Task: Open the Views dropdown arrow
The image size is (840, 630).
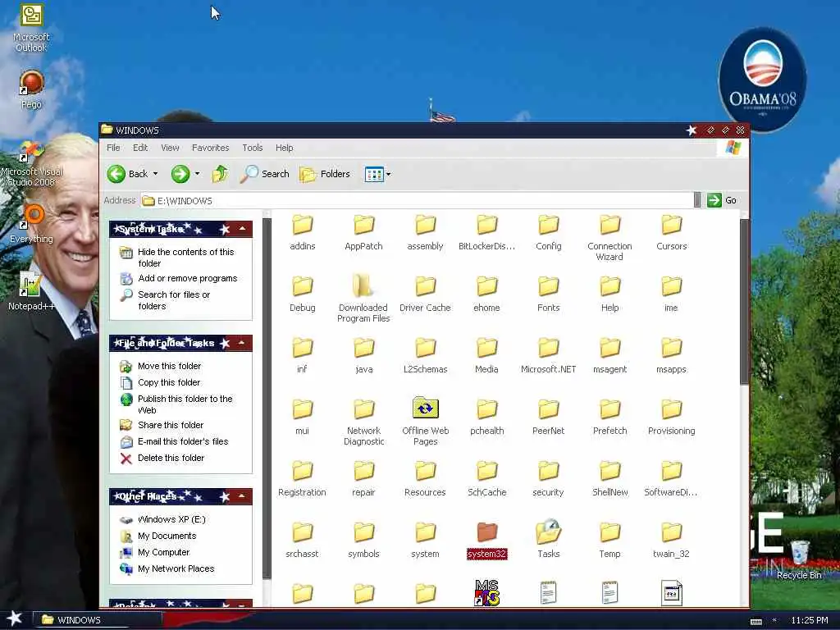Action: point(388,174)
